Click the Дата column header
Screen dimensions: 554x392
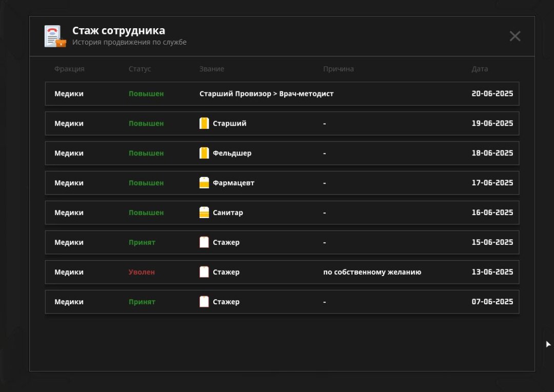click(480, 69)
